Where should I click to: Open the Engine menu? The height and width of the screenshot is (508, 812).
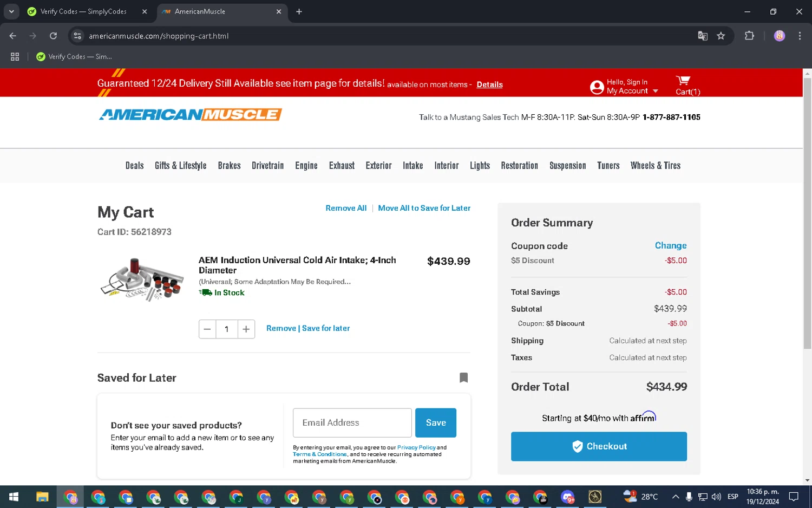[306, 166]
